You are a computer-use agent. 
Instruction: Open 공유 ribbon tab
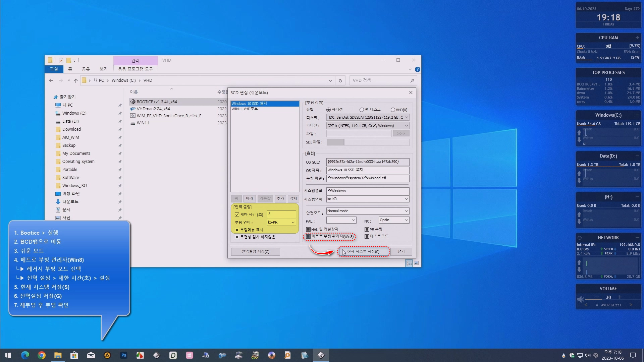pos(86,69)
